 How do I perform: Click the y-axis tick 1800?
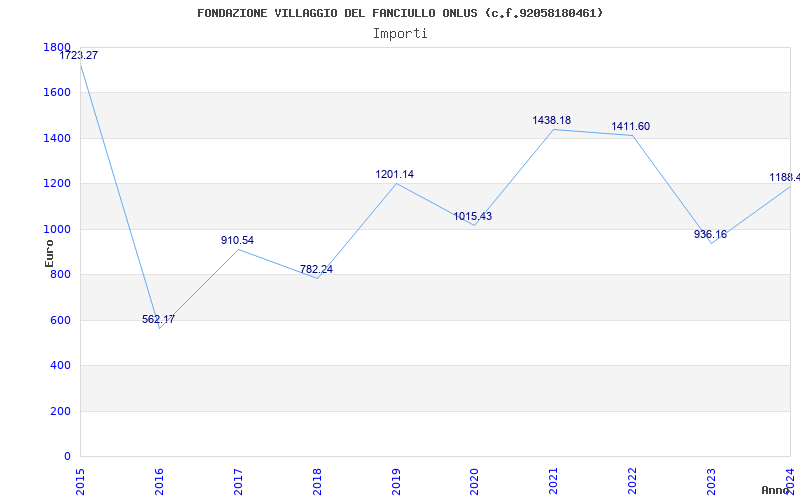pyautogui.click(x=57, y=47)
